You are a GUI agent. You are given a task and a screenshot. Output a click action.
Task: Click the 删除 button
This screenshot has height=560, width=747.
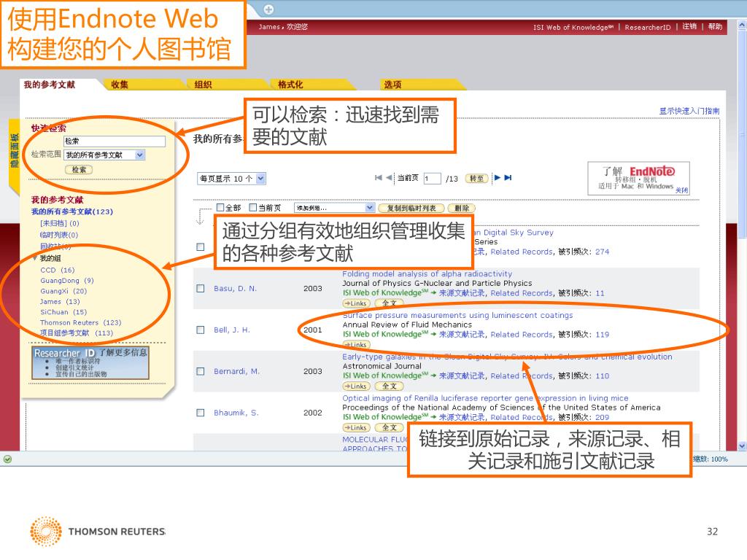(x=462, y=208)
